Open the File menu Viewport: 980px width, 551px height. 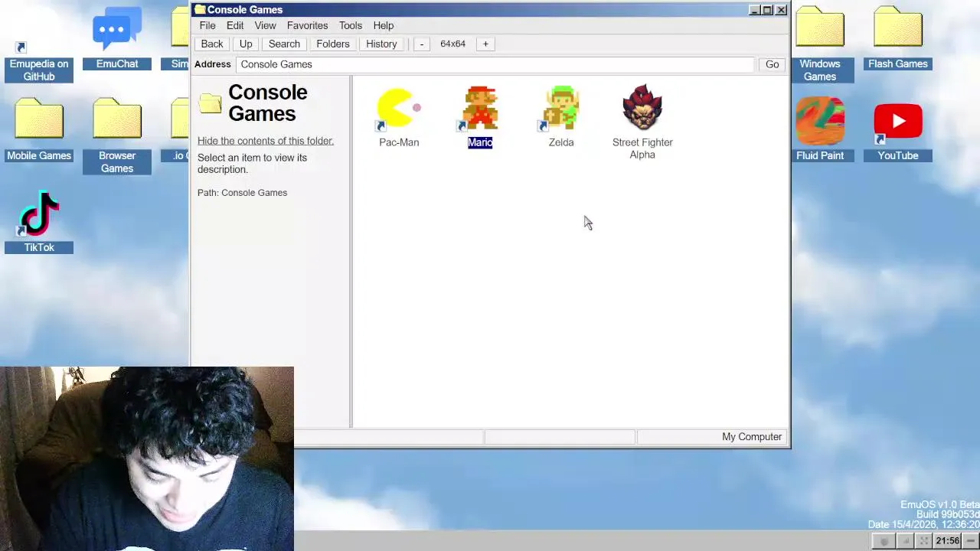[x=207, y=25]
